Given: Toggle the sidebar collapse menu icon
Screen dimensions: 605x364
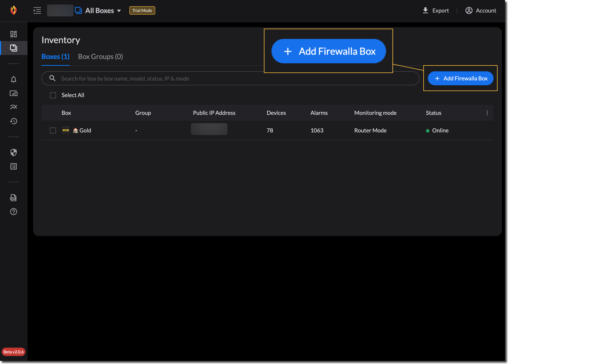Looking at the screenshot, I should pyautogui.click(x=37, y=11).
